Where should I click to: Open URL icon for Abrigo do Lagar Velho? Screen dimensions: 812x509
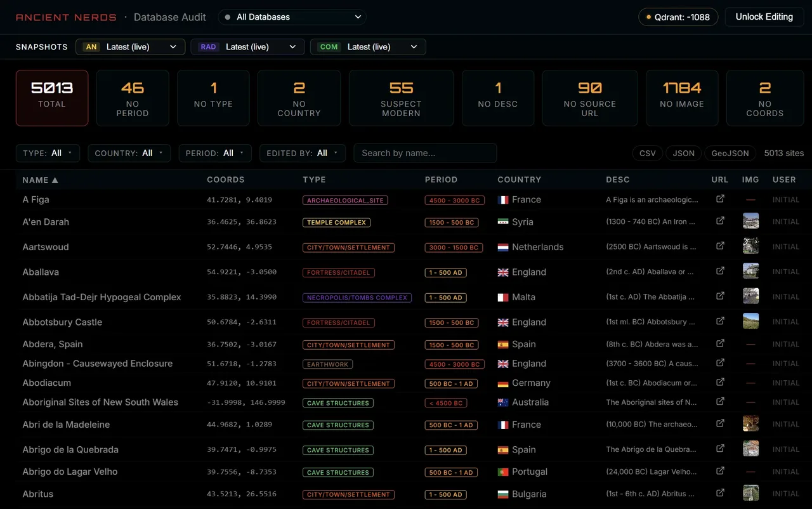point(720,471)
